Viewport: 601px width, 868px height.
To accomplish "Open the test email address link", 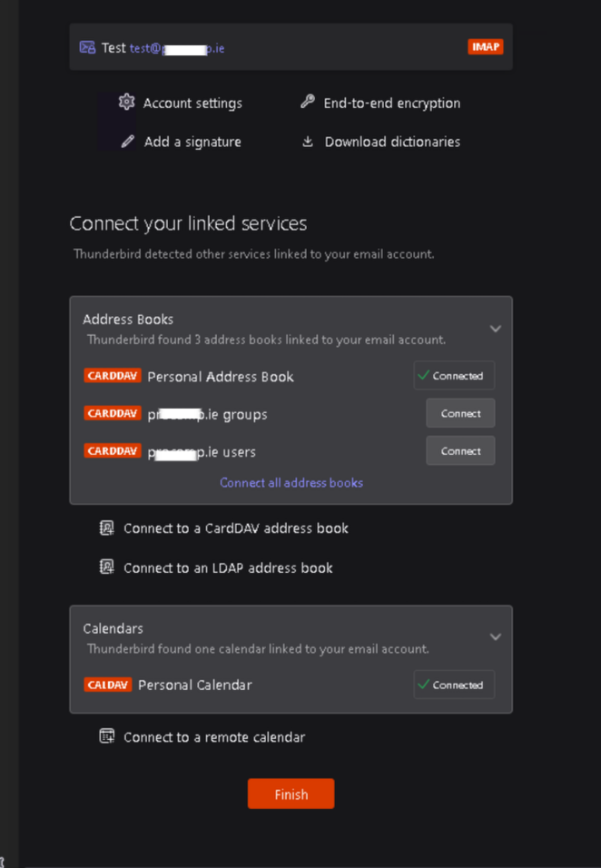I will (x=177, y=48).
